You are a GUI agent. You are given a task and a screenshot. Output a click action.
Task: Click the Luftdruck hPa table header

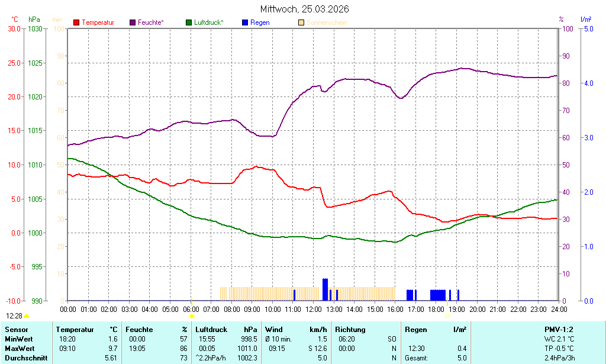(226, 330)
